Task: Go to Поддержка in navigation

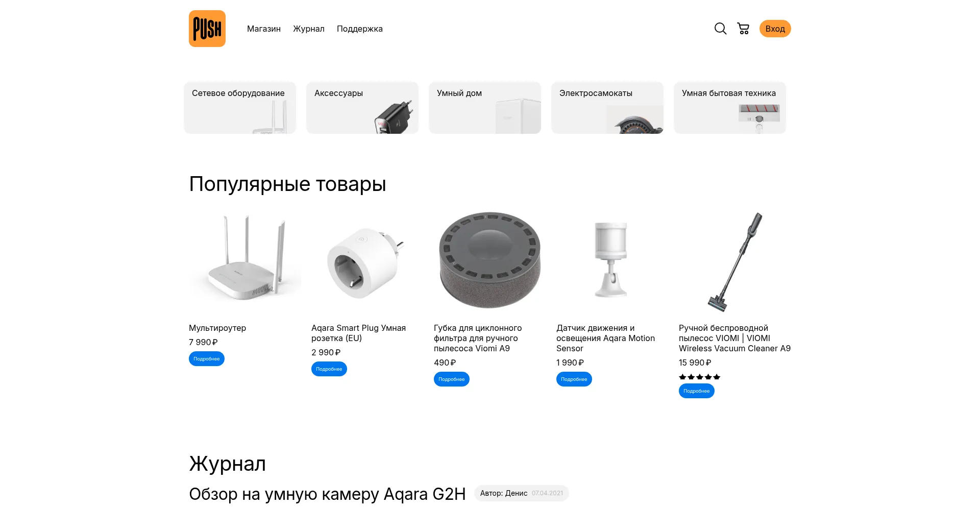Action: click(x=360, y=29)
